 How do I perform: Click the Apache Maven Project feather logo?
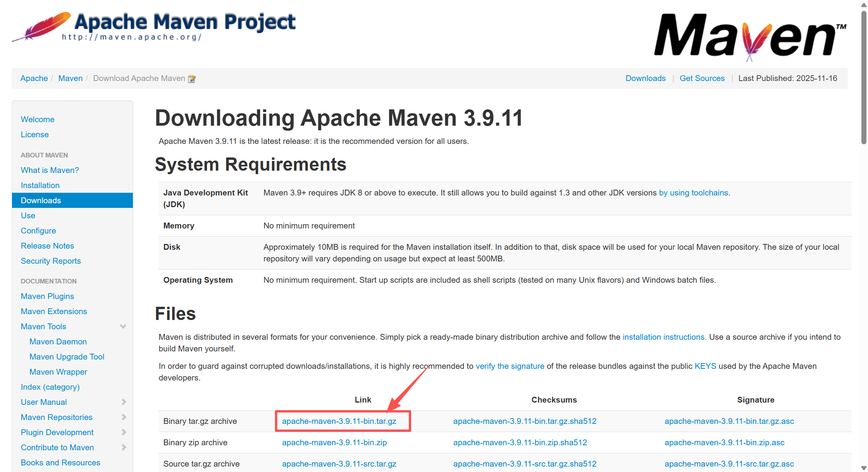[x=154, y=26]
